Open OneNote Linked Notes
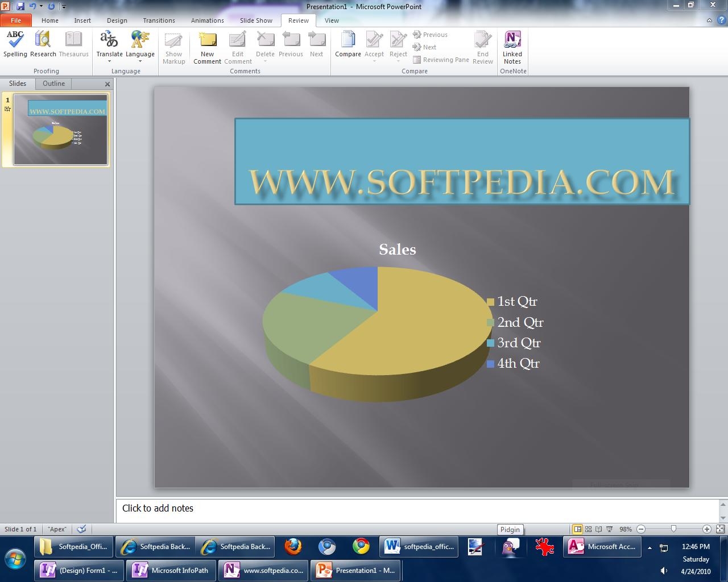728x582 pixels. (x=512, y=48)
